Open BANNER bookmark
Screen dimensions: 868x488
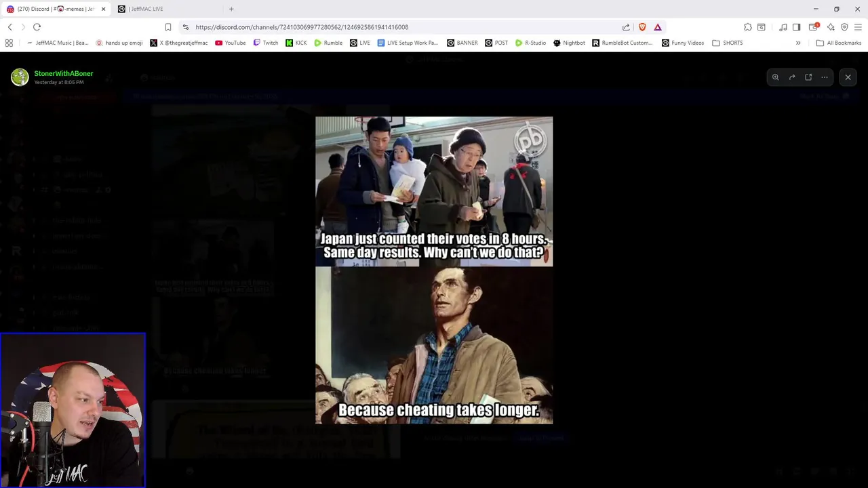(x=462, y=43)
